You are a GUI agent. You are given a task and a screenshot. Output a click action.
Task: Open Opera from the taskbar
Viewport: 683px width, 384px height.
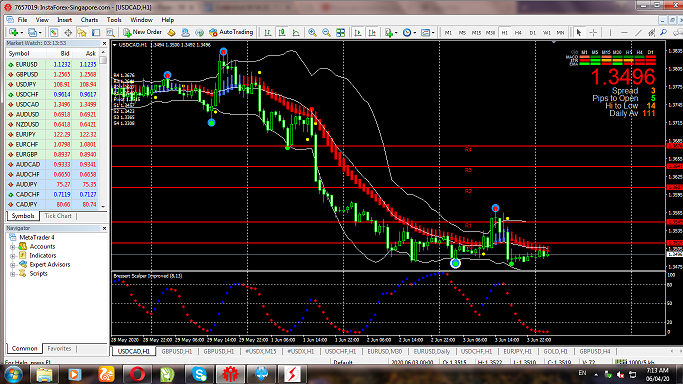point(137,374)
